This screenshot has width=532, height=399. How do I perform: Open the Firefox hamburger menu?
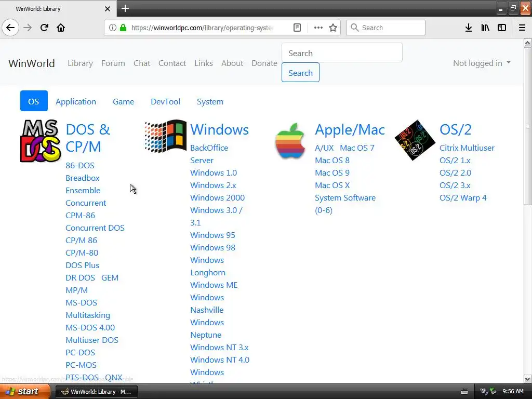click(522, 28)
